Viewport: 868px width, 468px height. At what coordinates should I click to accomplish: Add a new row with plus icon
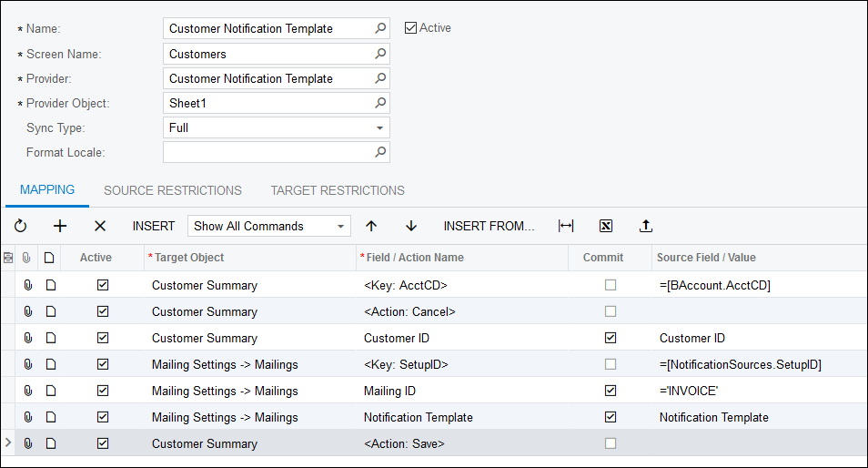click(60, 226)
